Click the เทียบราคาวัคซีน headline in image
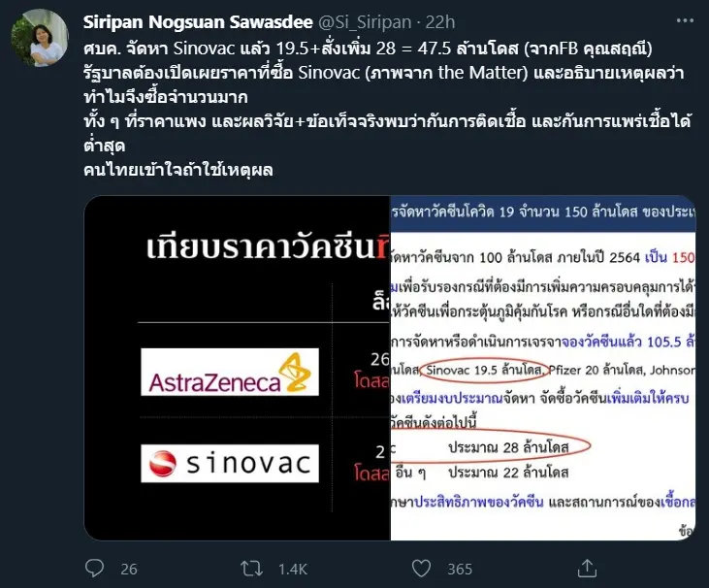The height and width of the screenshot is (588, 709). coord(261,247)
